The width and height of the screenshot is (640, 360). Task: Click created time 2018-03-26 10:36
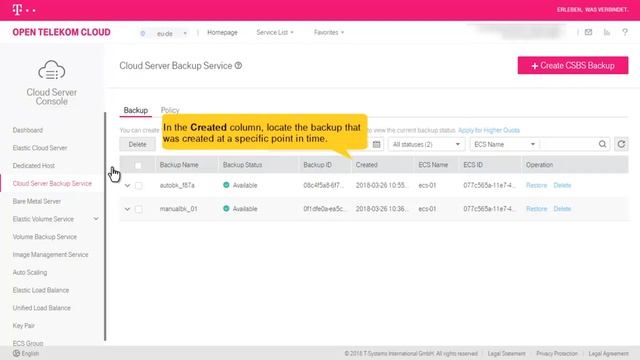(x=382, y=209)
